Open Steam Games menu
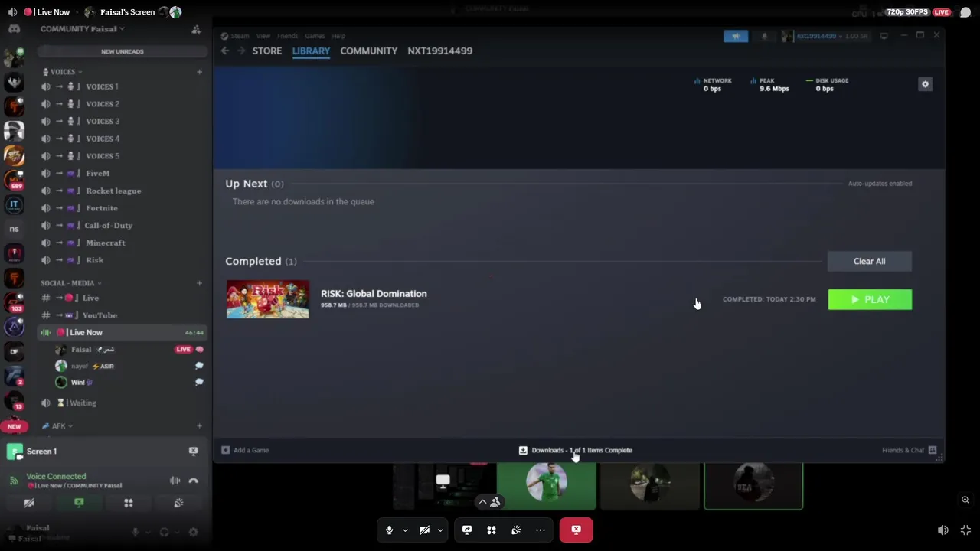 (315, 36)
